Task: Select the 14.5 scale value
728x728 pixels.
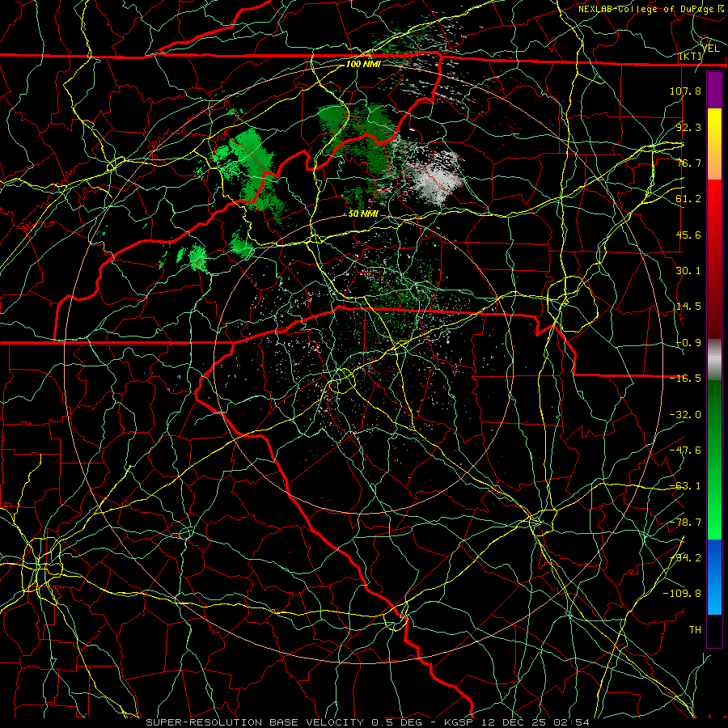Action: (688, 307)
